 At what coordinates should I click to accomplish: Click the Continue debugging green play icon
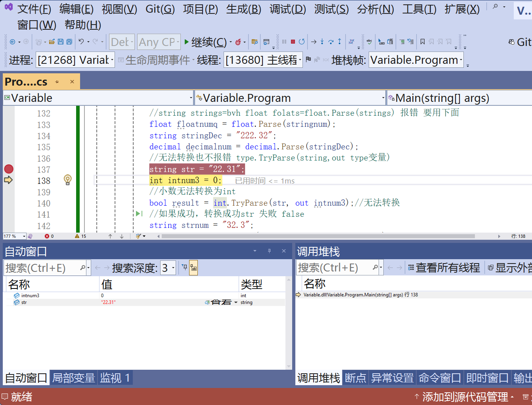186,42
